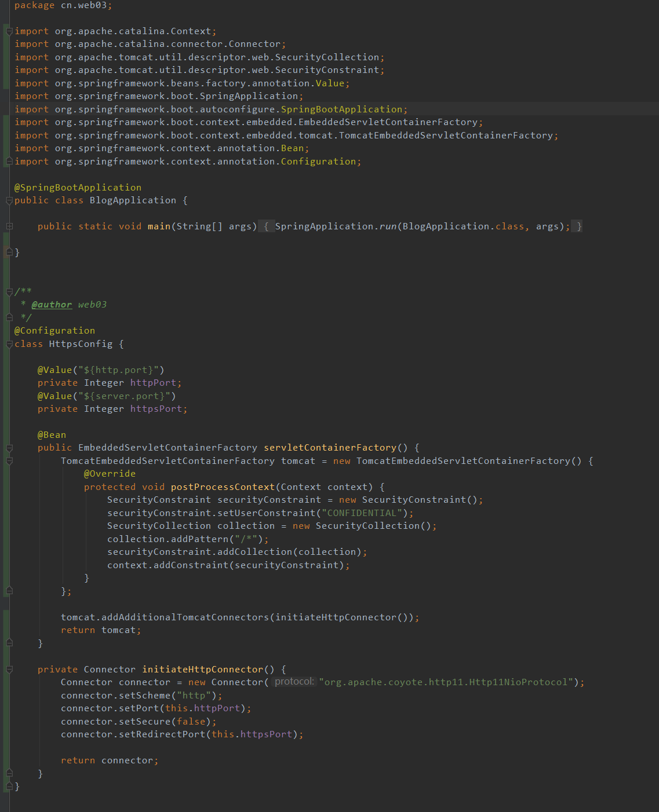The height and width of the screenshot is (812, 659).
Task: Expand folded closing brace placeholder after run(...) call
Action: pos(578,226)
